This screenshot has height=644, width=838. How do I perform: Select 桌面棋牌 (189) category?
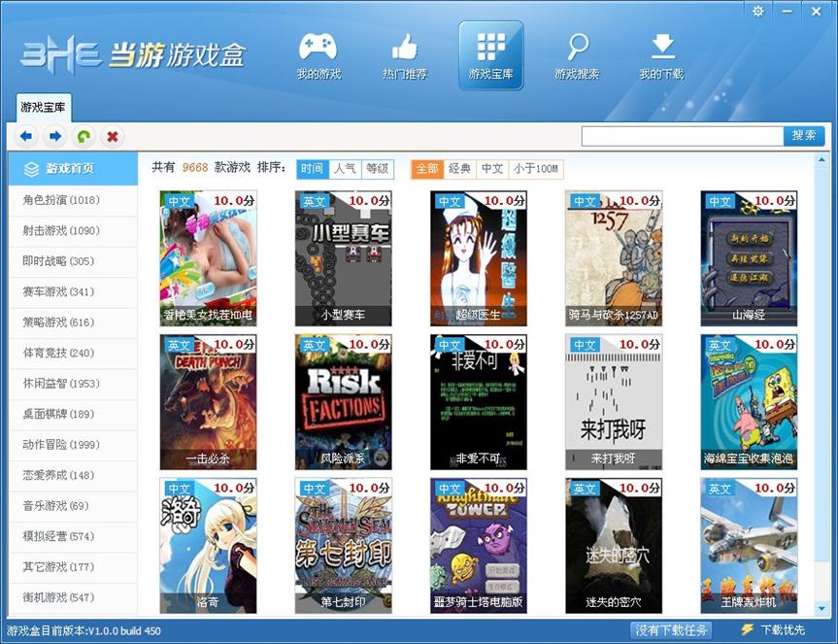[73, 414]
